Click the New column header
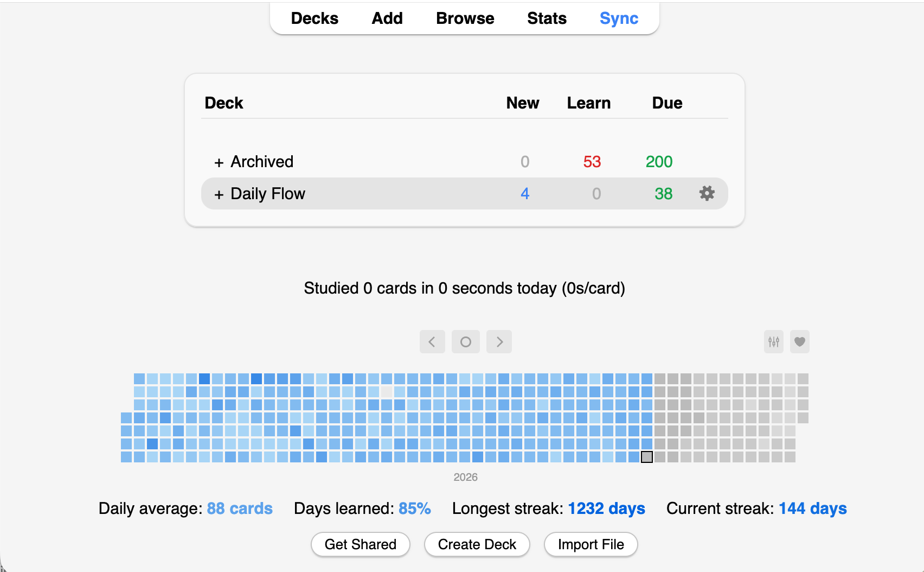Image resolution: width=924 pixels, height=572 pixels. [x=523, y=103]
